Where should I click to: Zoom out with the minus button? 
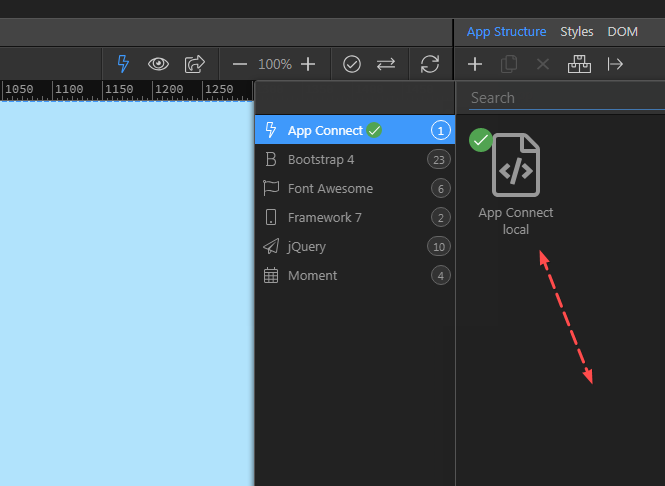point(240,64)
